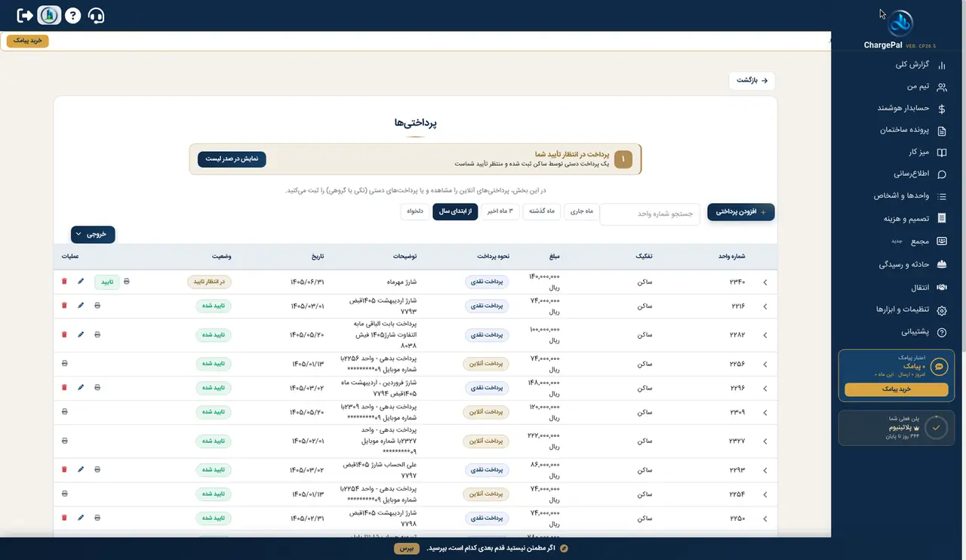The image size is (966, 560).
Task: Click the نمایش در صدر لیست button
Action: click(x=232, y=159)
